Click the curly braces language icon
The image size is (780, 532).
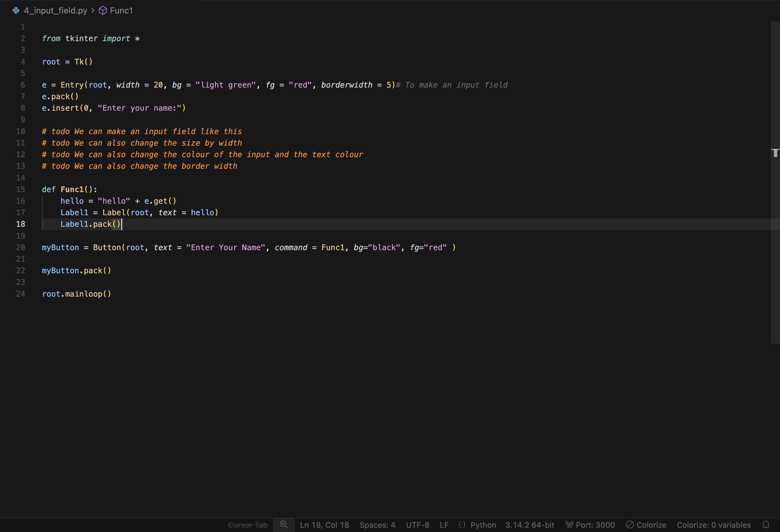[x=462, y=525]
